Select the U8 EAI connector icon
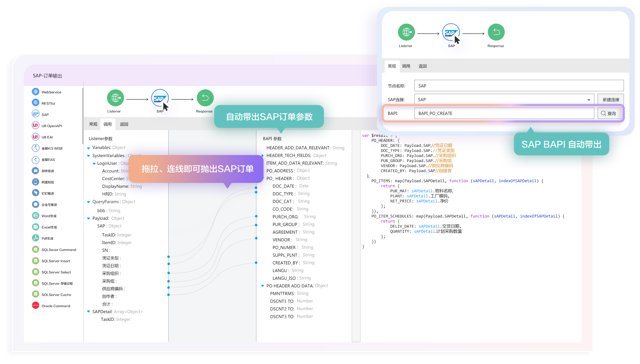Screen dimensions: 640x364 [x=35, y=137]
